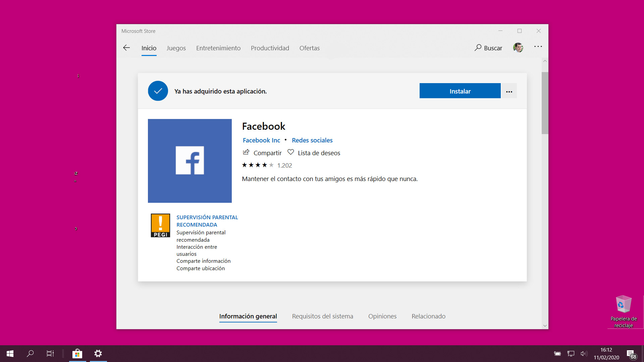This screenshot has width=644, height=362.
Task: Click the Lista de deseos heart icon
Action: click(290, 153)
